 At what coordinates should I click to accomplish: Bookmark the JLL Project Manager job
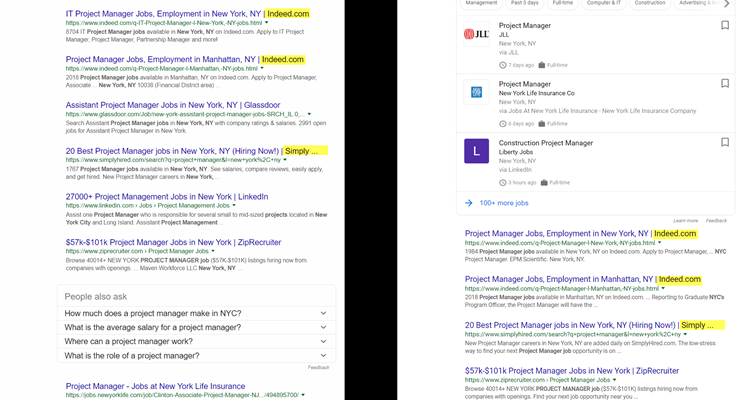(725, 26)
